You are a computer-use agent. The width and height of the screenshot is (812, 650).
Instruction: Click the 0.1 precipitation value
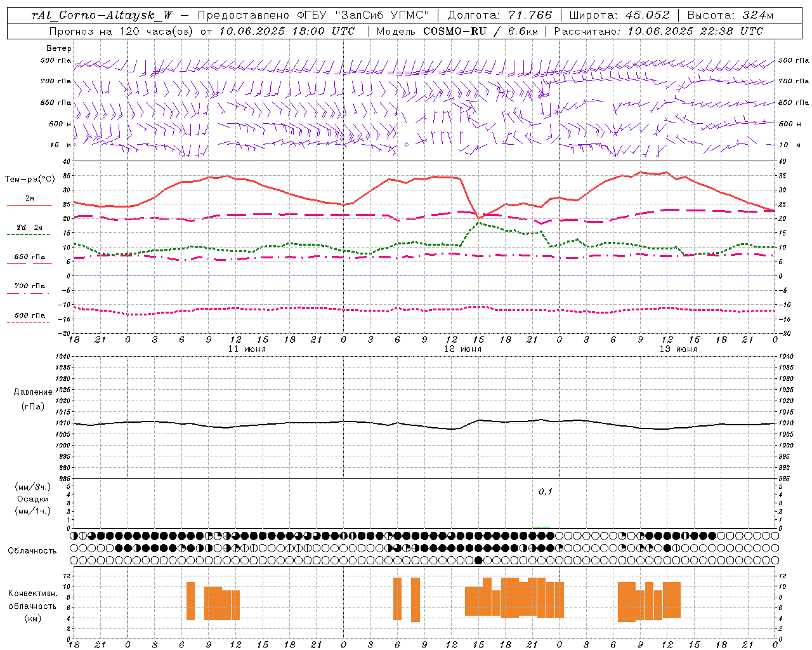pyautogui.click(x=546, y=492)
